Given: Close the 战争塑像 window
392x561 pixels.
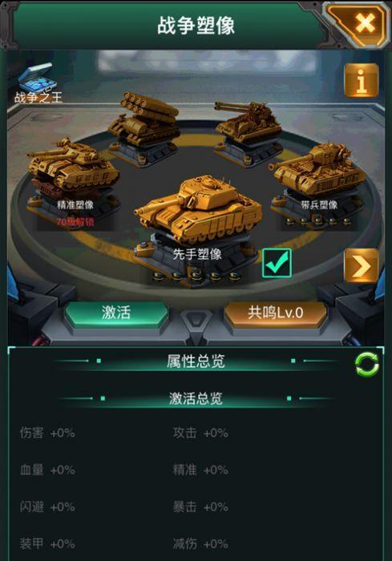Looking at the screenshot, I should click(358, 23).
